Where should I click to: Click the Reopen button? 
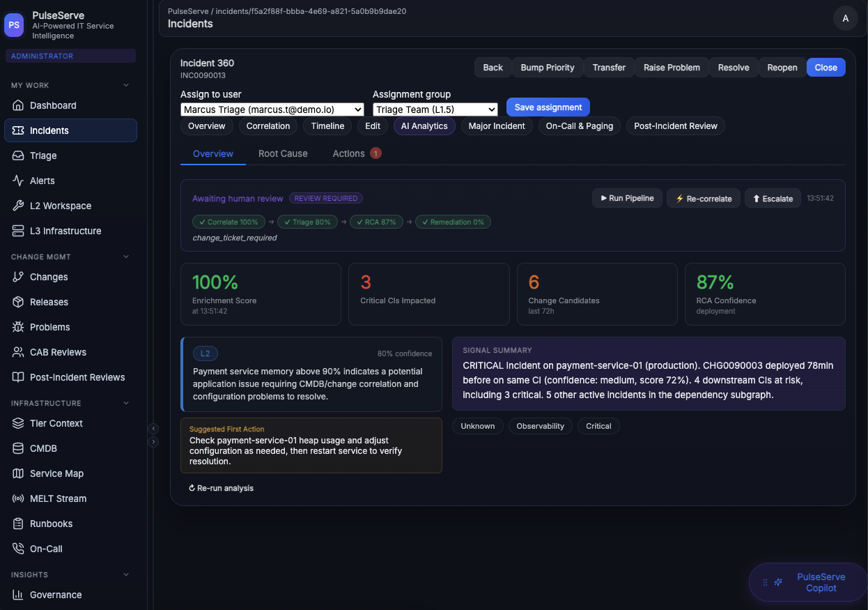pos(782,68)
